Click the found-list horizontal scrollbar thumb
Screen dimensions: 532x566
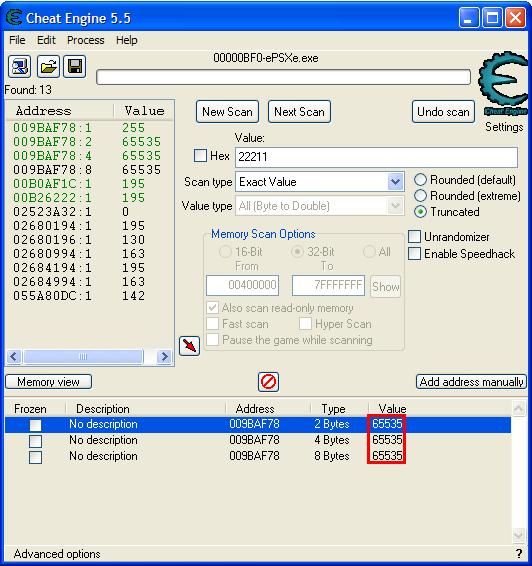[x=83, y=357]
